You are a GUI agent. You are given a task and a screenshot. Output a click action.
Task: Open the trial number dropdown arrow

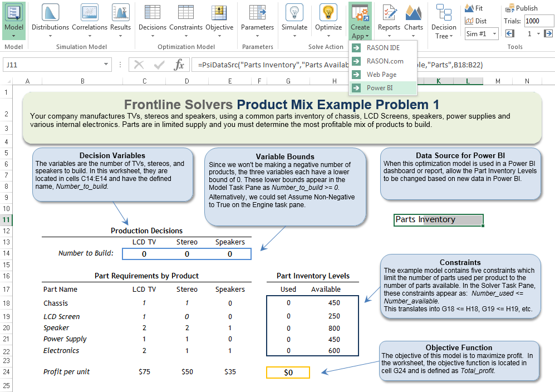pyautogui.click(x=538, y=34)
